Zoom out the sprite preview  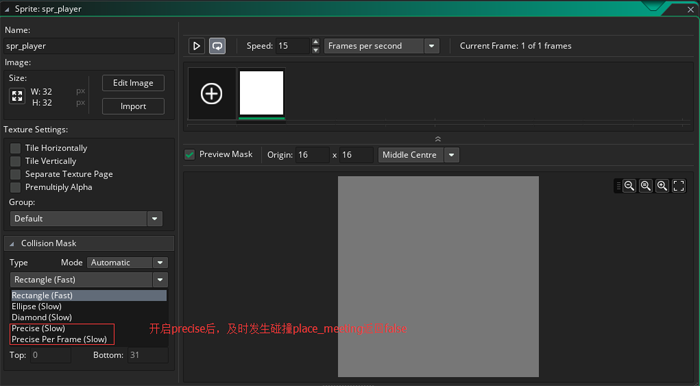coord(629,186)
